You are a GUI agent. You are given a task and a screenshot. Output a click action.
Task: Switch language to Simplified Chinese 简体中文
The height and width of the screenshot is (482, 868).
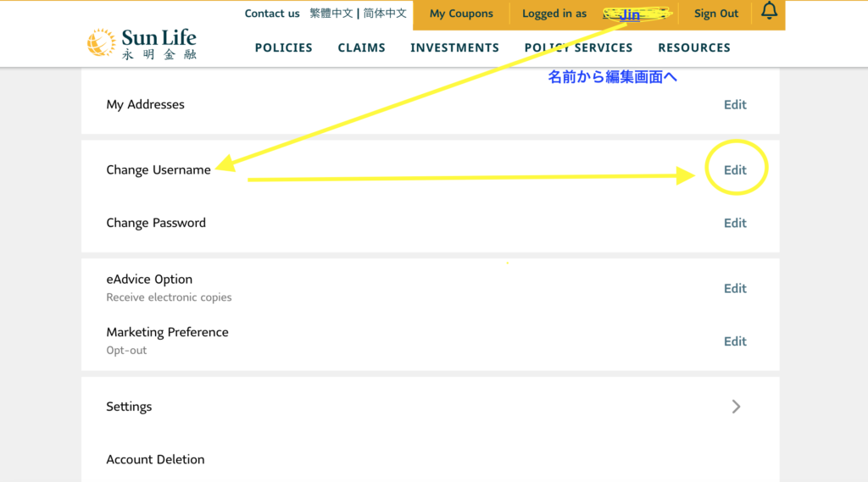click(385, 14)
